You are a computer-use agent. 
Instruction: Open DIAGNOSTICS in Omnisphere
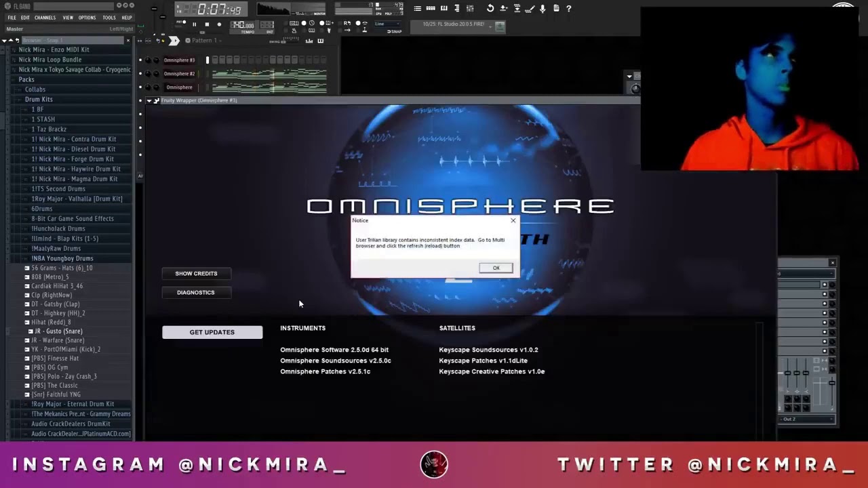click(196, 292)
